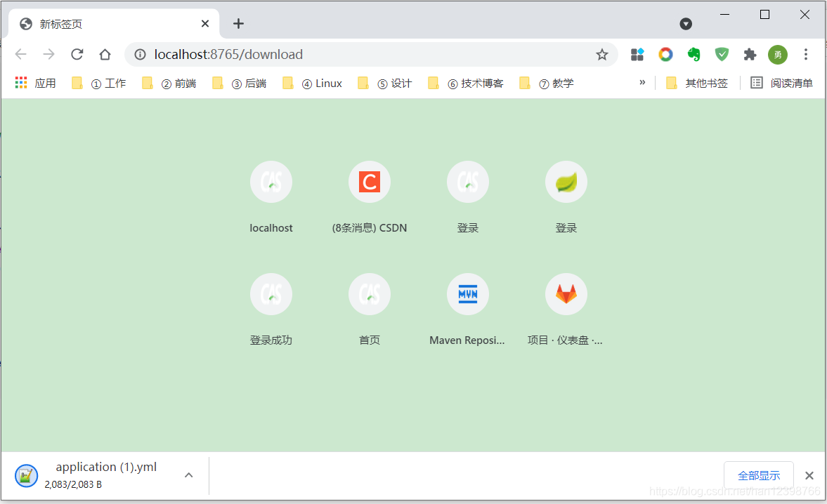Open a new tab with plus button
The width and height of the screenshot is (827, 504).
pos(238,24)
